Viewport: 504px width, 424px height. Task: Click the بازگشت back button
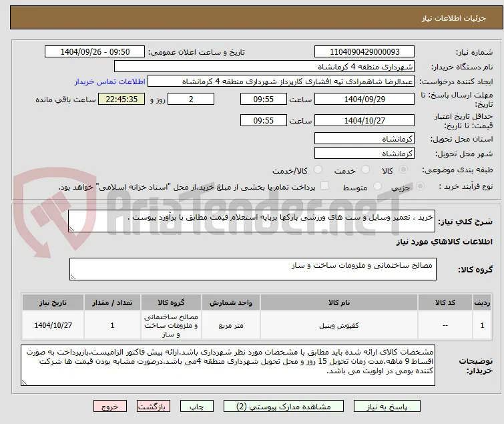(154, 407)
